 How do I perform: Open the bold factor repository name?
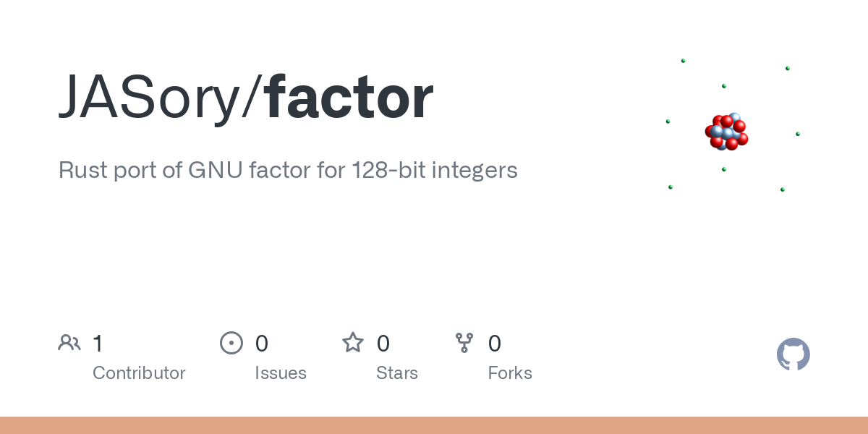349,98
